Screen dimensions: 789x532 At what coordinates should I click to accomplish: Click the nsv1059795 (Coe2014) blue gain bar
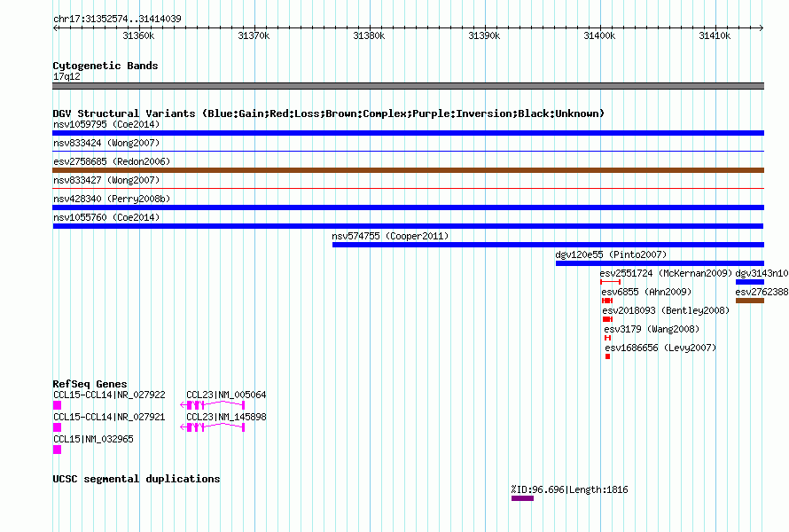click(408, 133)
